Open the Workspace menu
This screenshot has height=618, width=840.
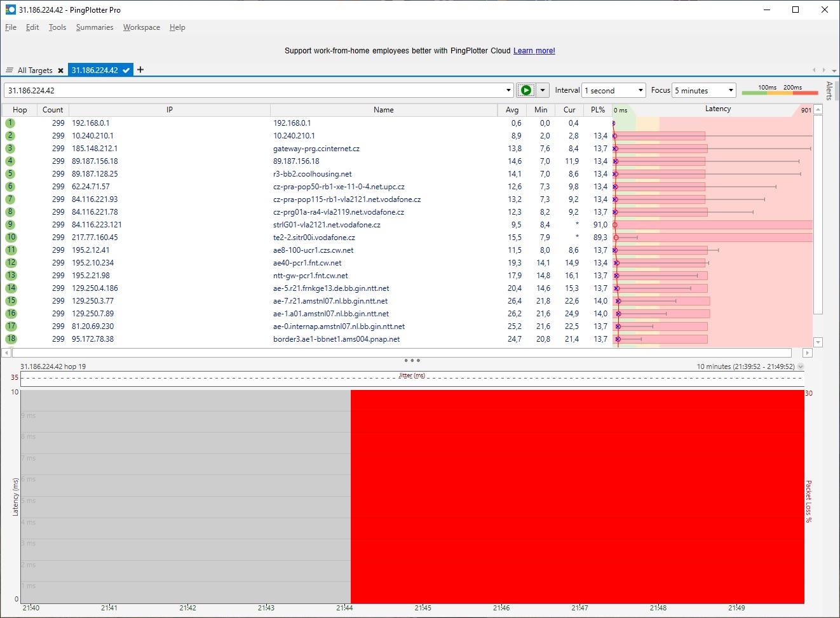tap(141, 27)
